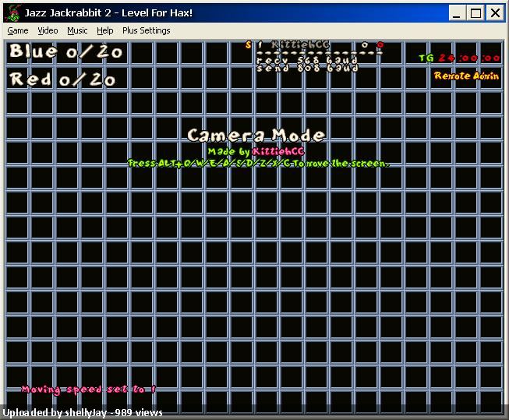The image size is (509, 420).
Task: Click the pink KittiehCC author name
Action: [x=278, y=152]
